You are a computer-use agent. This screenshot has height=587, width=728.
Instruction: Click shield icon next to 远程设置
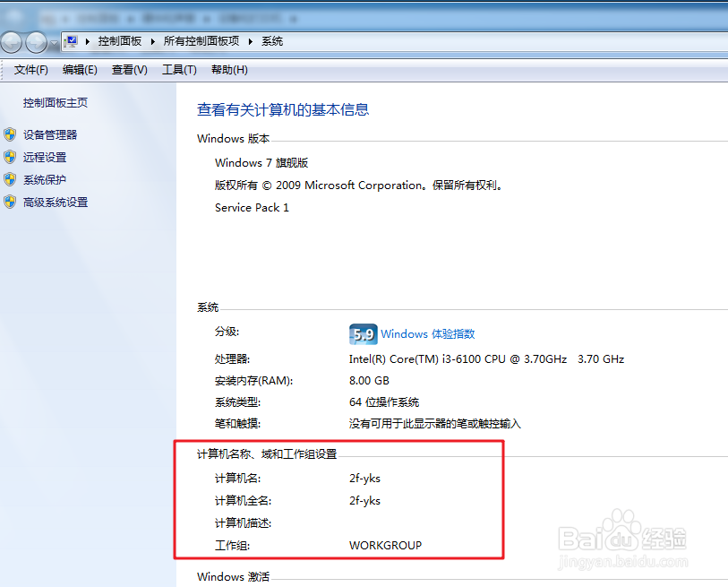(x=10, y=157)
